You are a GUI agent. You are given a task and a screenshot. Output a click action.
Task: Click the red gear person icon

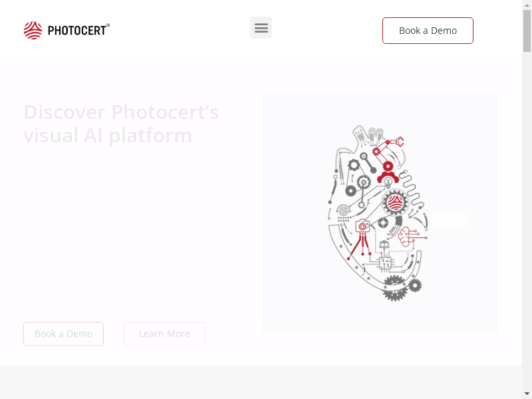pos(388,172)
